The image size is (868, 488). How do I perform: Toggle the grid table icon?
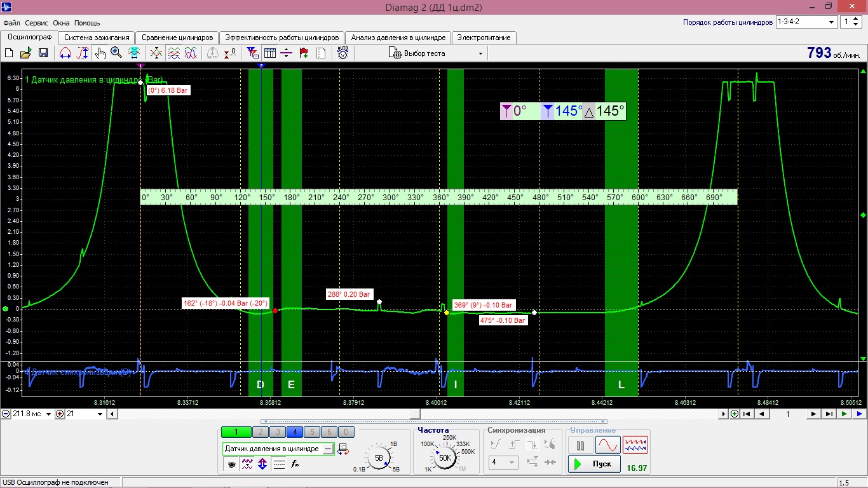(x=269, y=53)
